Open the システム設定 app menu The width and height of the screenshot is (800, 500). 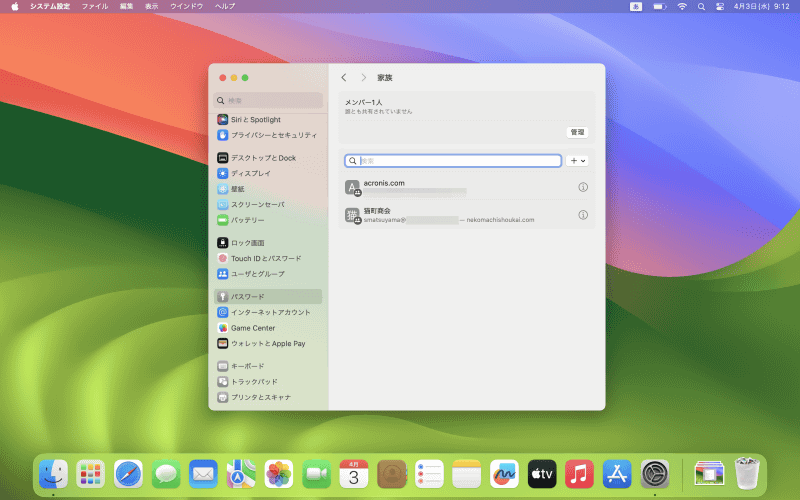(50, 6)
